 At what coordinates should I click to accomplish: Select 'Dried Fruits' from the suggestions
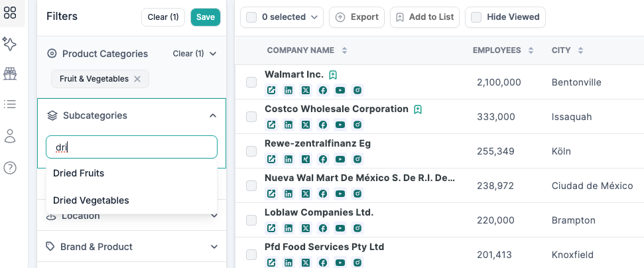coord(79,173)
